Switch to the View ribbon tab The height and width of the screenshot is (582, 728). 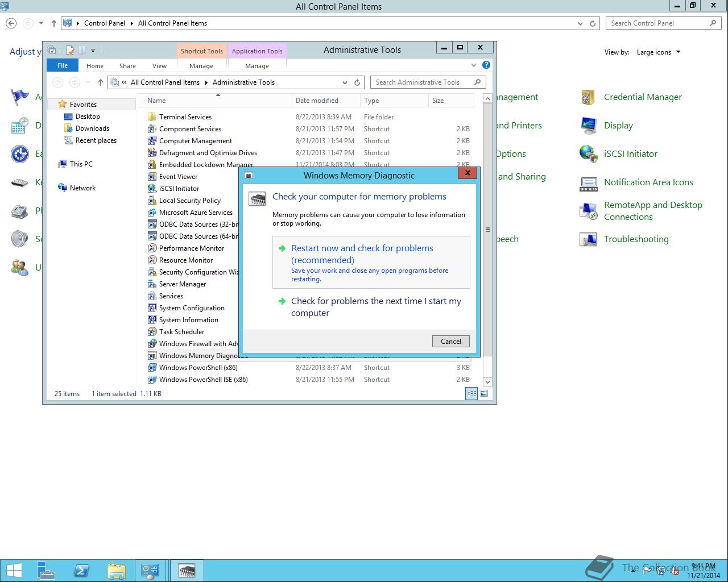159,66
